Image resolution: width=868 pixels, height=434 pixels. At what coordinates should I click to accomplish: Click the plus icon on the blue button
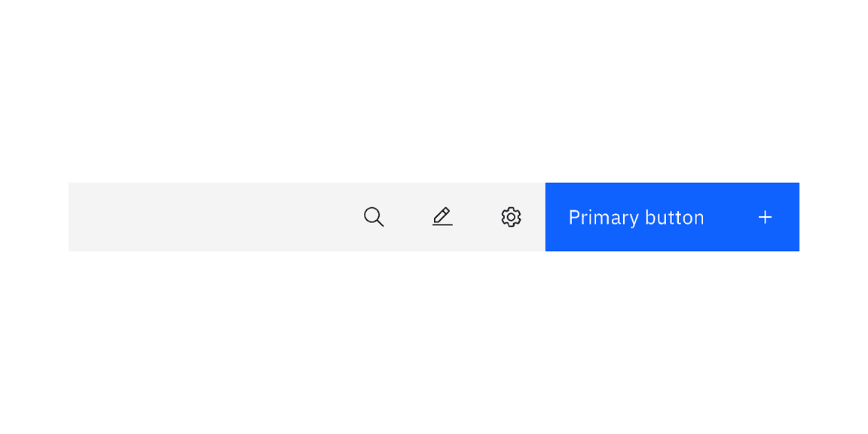[x=765, y=217]
